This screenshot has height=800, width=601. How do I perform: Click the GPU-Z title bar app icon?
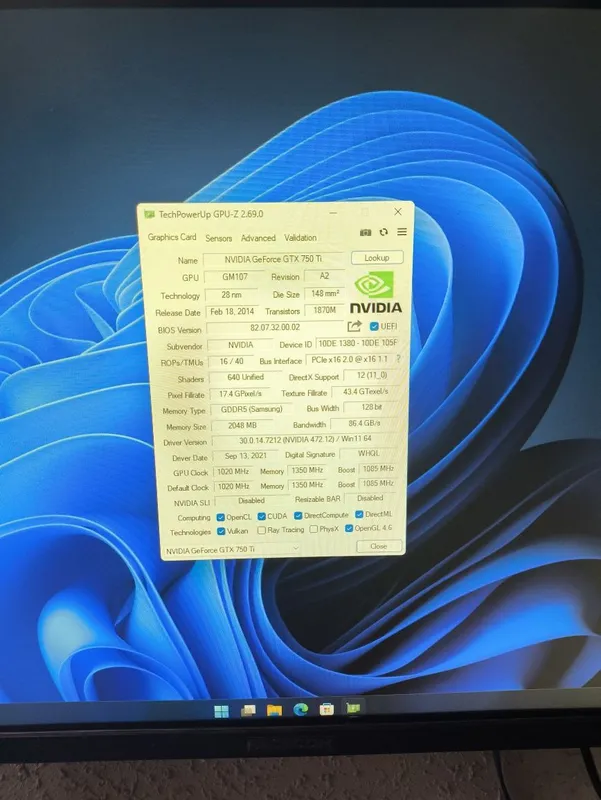click(149, 214)
